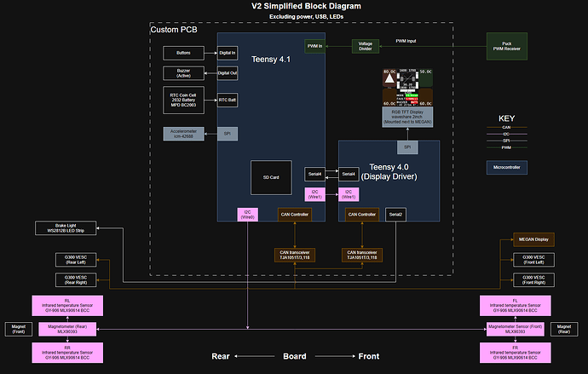Select the Digital Out port
The height and width of the screenshot is (374, 588).
[x=227, y=73]
